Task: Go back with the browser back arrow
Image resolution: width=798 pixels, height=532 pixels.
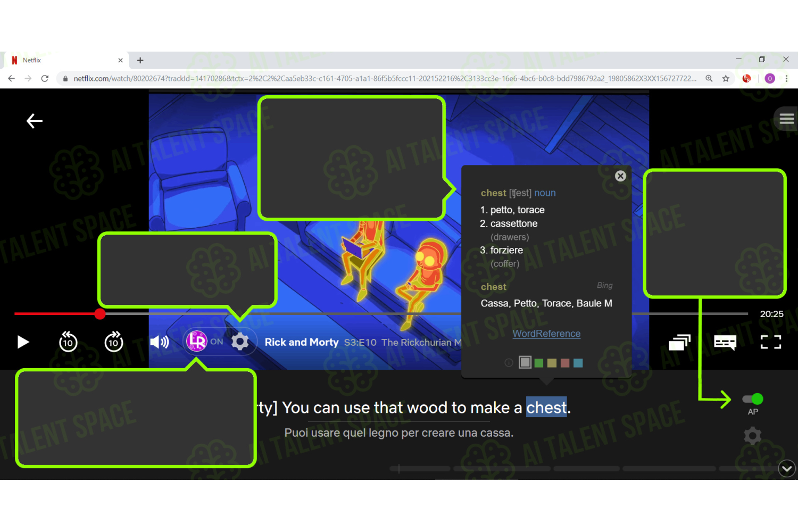Action: [12, 78]
